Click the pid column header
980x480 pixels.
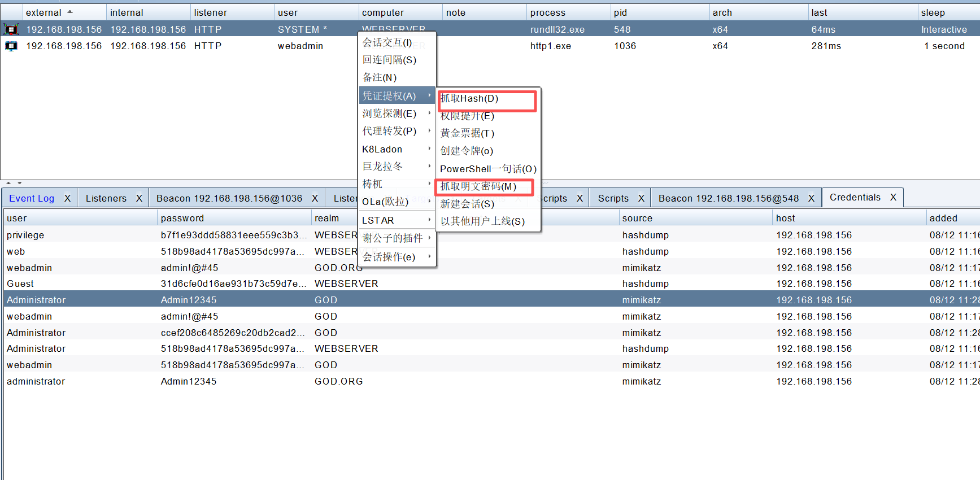tap(660, 12)
